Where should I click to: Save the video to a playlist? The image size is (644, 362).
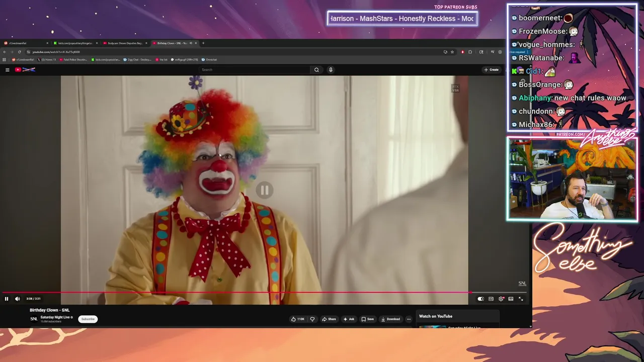(368, 319)
